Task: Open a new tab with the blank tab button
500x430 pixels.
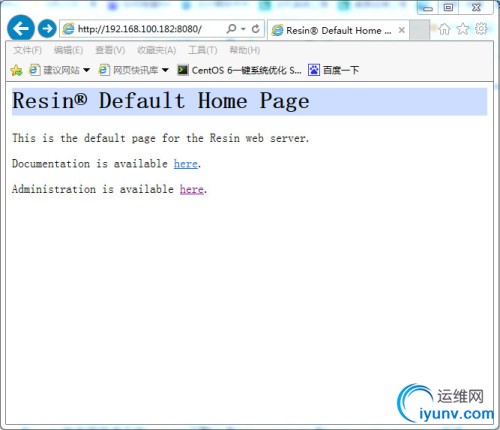Action: tap(419, 30)
